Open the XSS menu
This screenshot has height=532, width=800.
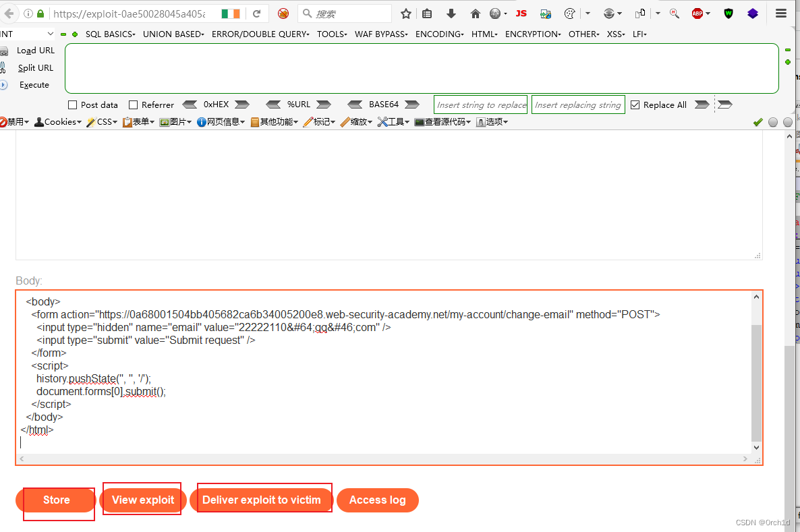pos(616,34)
